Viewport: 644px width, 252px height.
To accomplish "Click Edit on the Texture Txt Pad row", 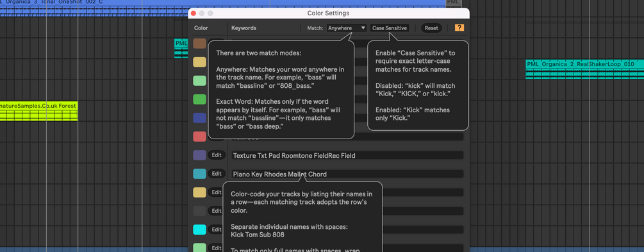I will tap(217, 155).
